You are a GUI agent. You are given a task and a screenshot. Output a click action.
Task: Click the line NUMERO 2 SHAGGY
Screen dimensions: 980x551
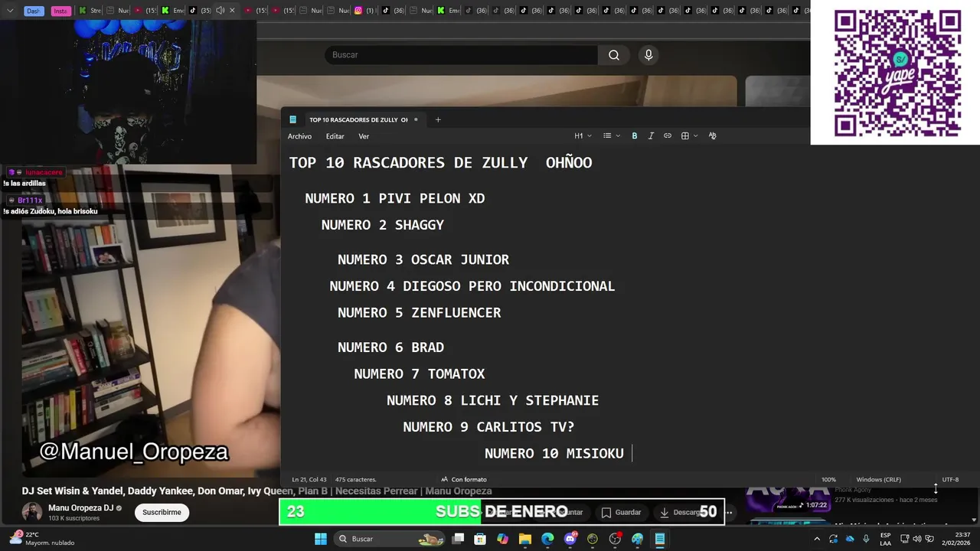383,225
